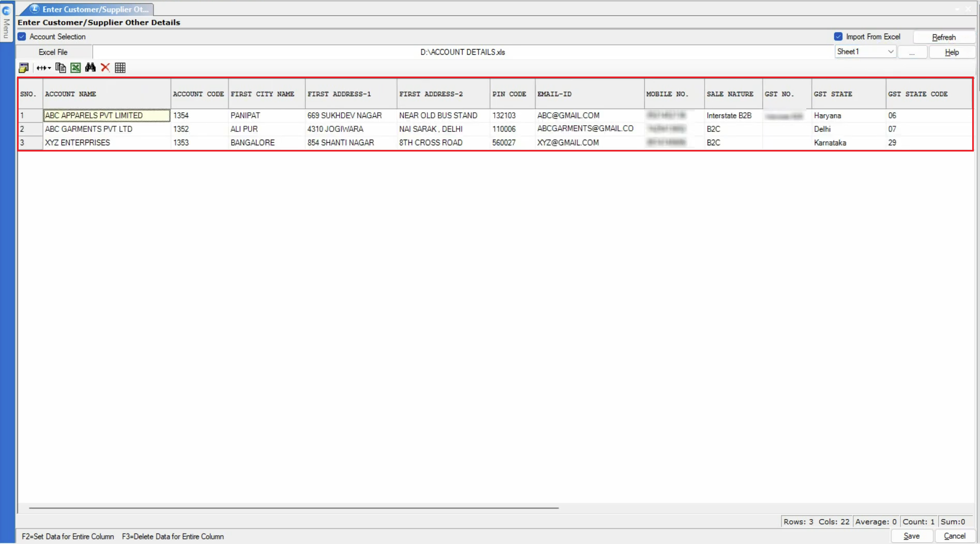
Task: Click the horizontal scrollbar below the grid
Action: [294, 508]
